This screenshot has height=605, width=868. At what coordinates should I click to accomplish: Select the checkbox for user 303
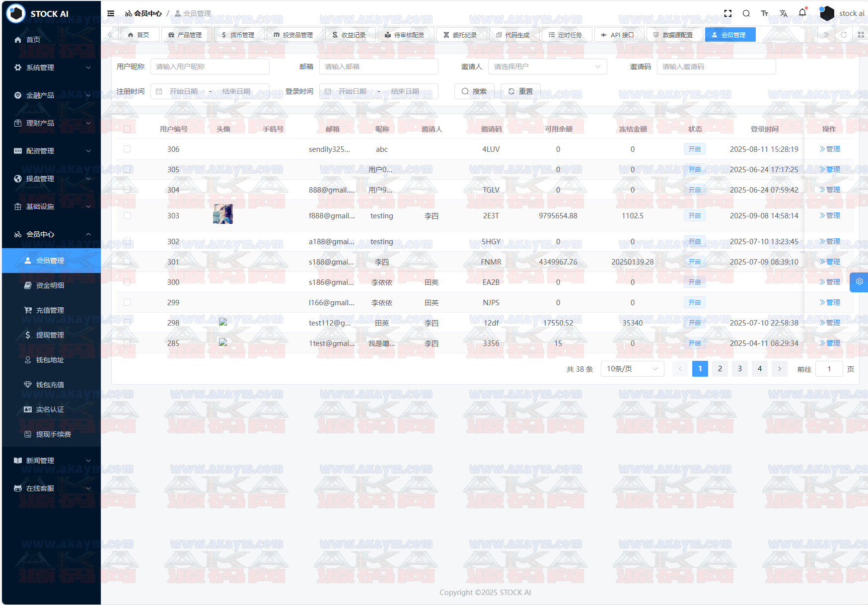click(127, 215)
